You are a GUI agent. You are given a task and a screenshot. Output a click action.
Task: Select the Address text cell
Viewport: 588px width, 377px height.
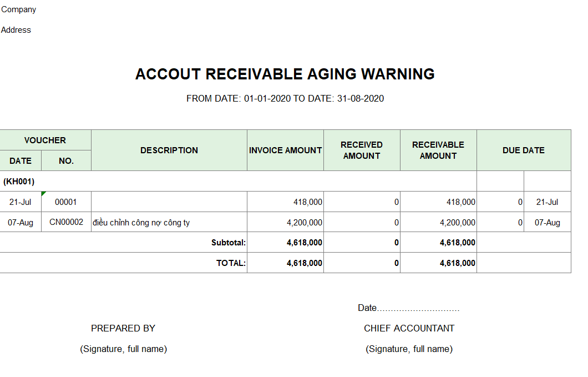coord(16,30)
